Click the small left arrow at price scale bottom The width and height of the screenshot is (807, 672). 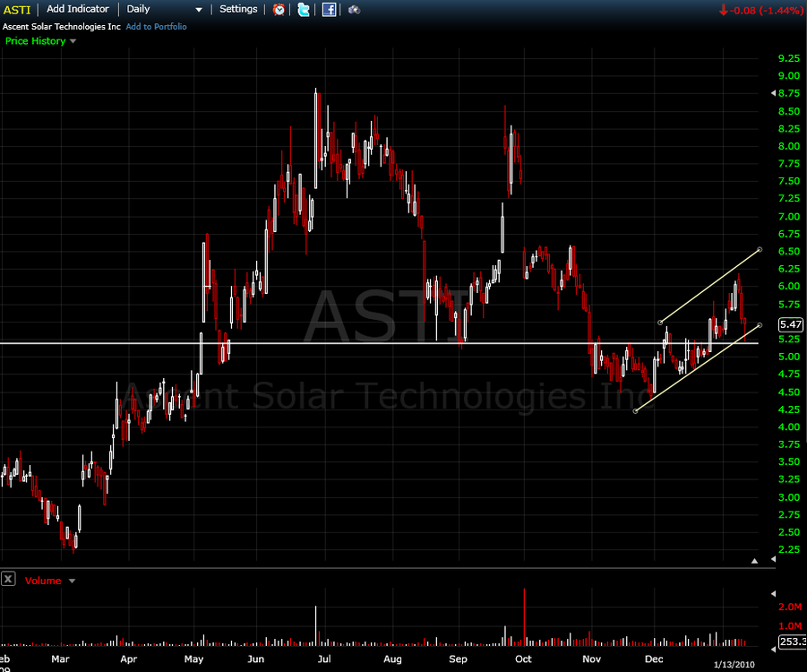773,559
